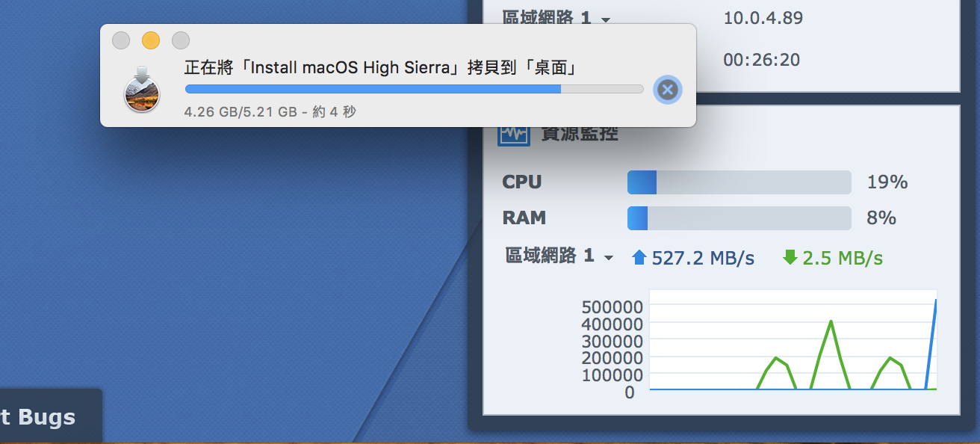Click the 00:26:20 uptime value
The image size is (980, 444).
pyautogui.click(x=761, y=60)
